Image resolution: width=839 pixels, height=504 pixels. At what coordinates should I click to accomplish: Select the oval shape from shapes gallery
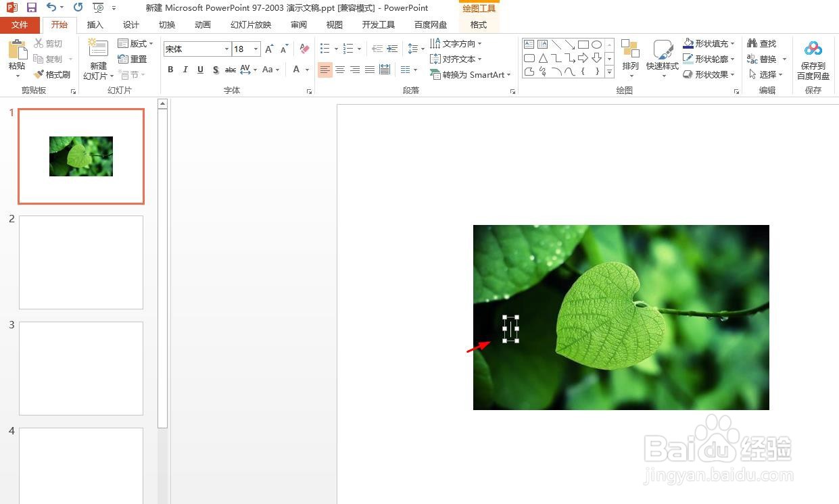[x=596, y=43]
